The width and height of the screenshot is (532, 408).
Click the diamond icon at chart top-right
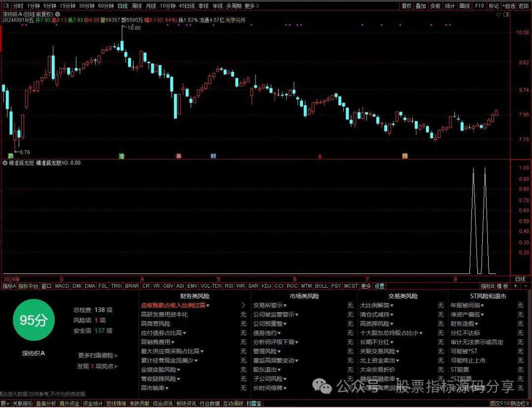tap(499, 14)
